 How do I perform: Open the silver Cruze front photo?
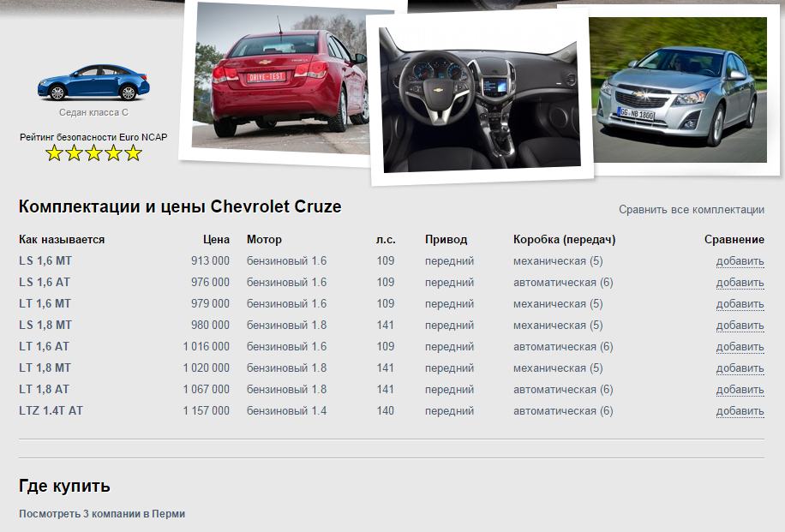(x=679, y=90)
